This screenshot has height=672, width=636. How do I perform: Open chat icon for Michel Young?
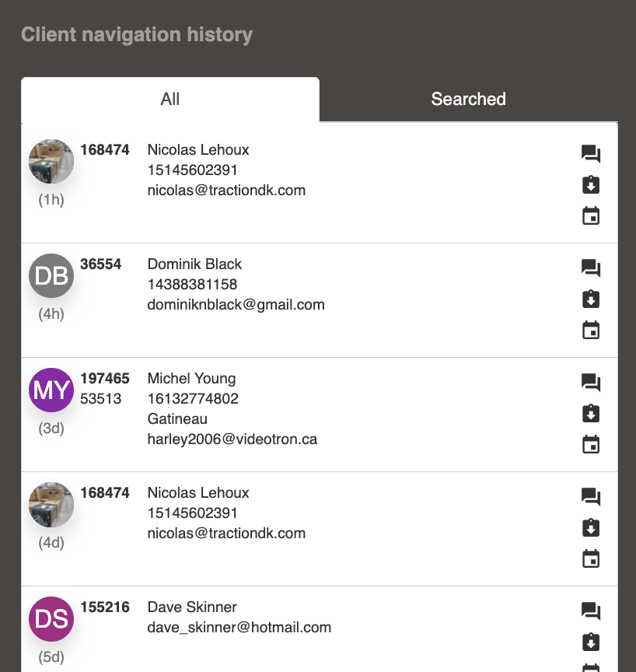coord(591,383)
